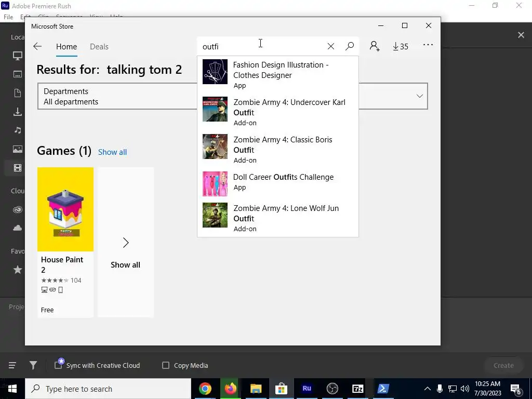This screenshot has width=532, height=399.
Task: Select the music icon in Rush sidebar
Action: (18, 130)
